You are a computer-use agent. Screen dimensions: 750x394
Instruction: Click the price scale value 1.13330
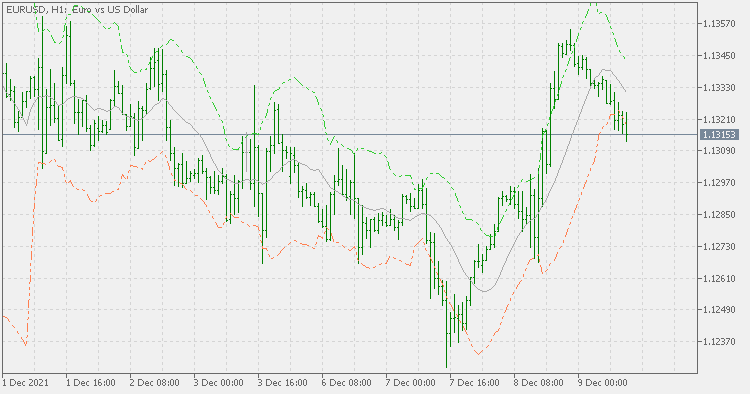719,88
